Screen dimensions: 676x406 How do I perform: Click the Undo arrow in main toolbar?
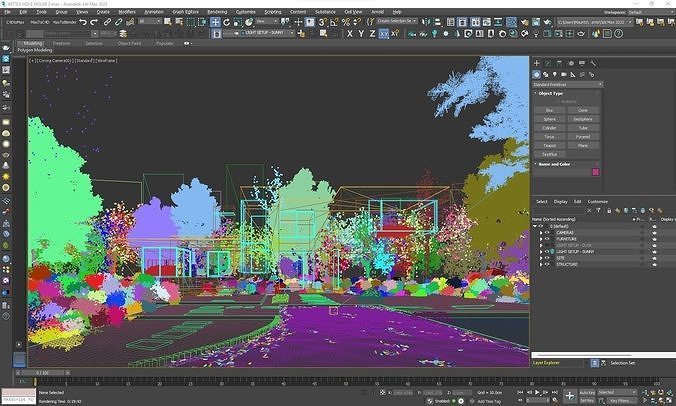[83, 22]
